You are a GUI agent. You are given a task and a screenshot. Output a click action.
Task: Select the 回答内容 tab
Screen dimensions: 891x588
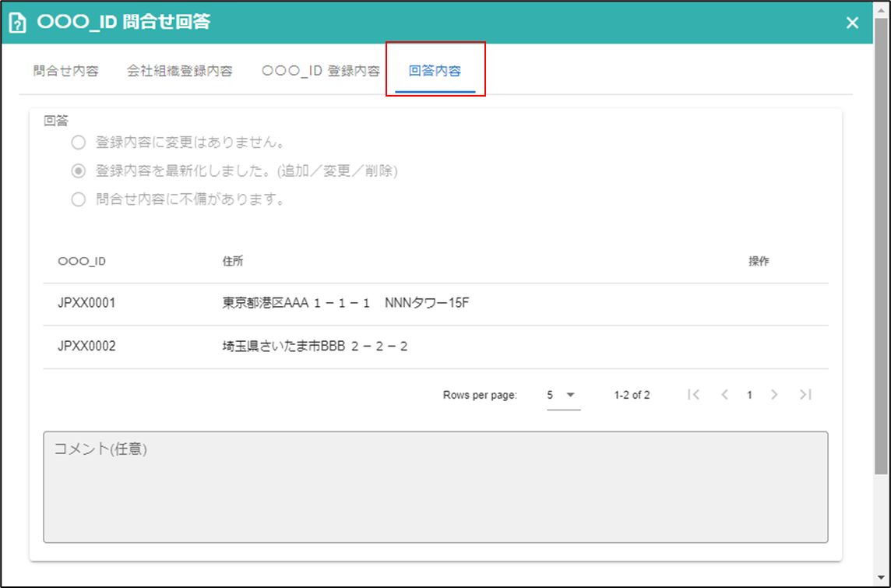(435, 71)
